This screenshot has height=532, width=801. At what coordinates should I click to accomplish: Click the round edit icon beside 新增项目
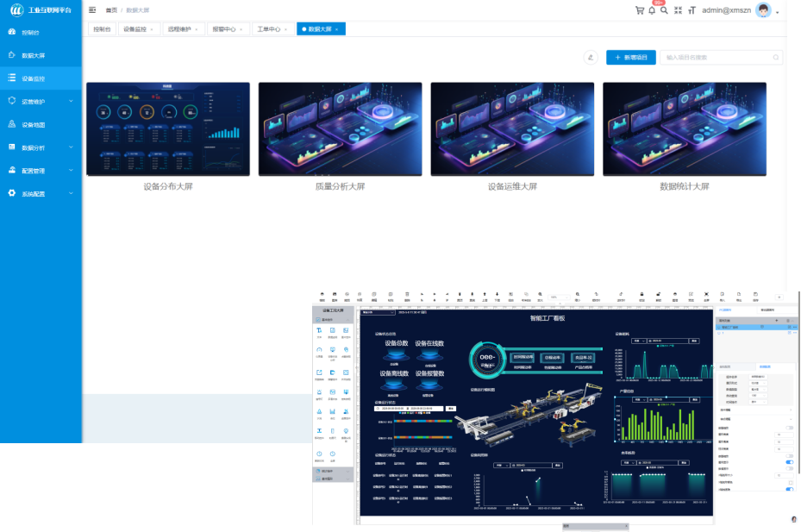coord(591,58)
